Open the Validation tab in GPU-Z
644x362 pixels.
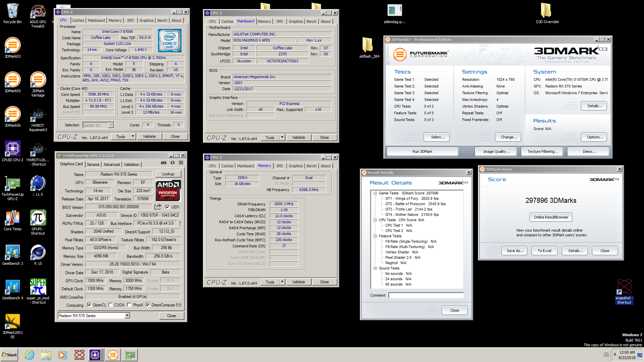(x=131, y=165)
